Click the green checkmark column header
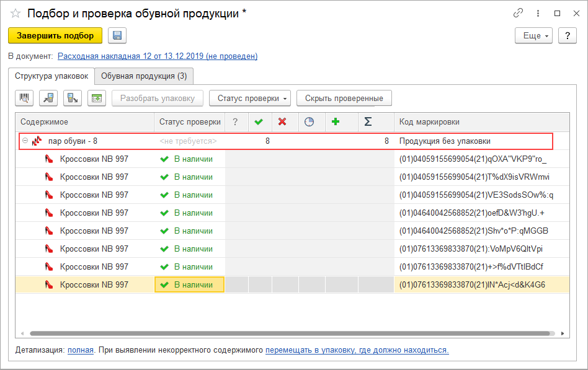This screenshot has width=588, height=370. click(259, 122)
